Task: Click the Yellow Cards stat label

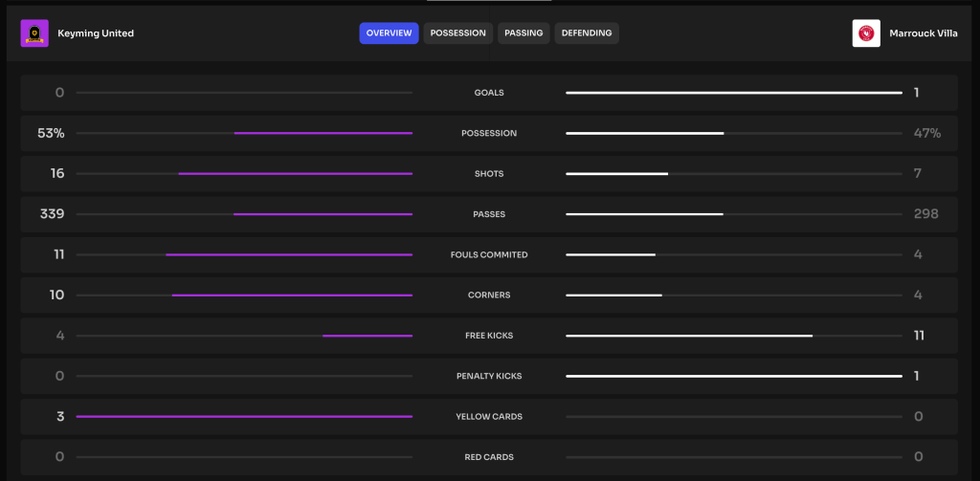Action: (x=489, y=417)
